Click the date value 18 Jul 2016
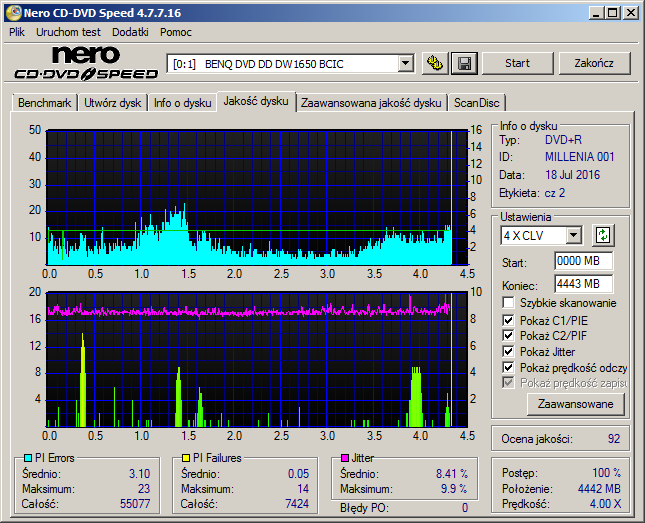This screenshot has height=523, width=645. [x=572, y=175]
